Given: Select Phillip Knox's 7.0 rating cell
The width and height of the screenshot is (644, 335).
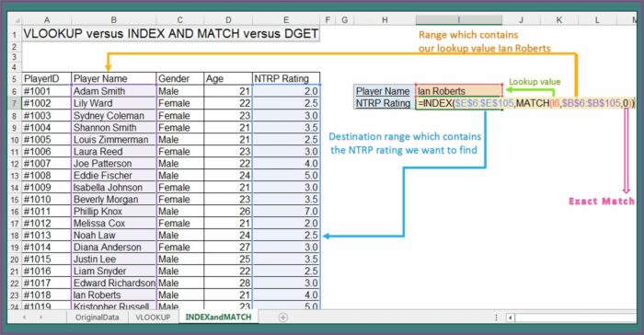Looking at the screenshot, I should point(286,212).
